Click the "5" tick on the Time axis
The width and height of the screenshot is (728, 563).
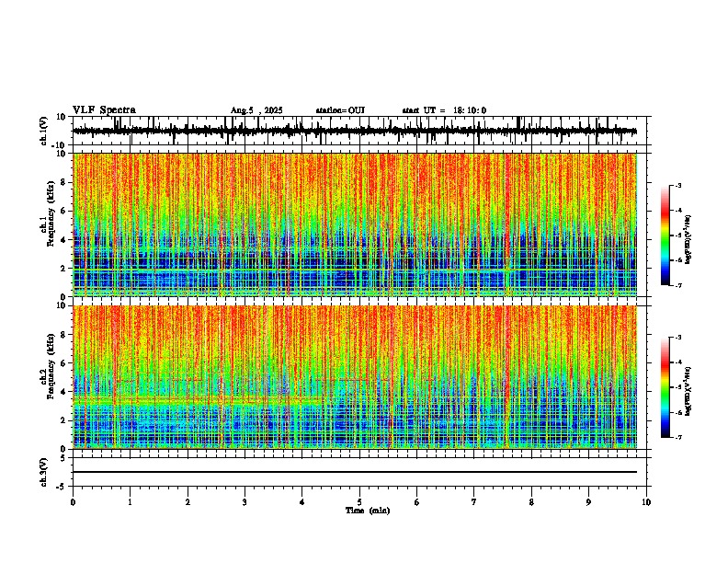point(359,502)
